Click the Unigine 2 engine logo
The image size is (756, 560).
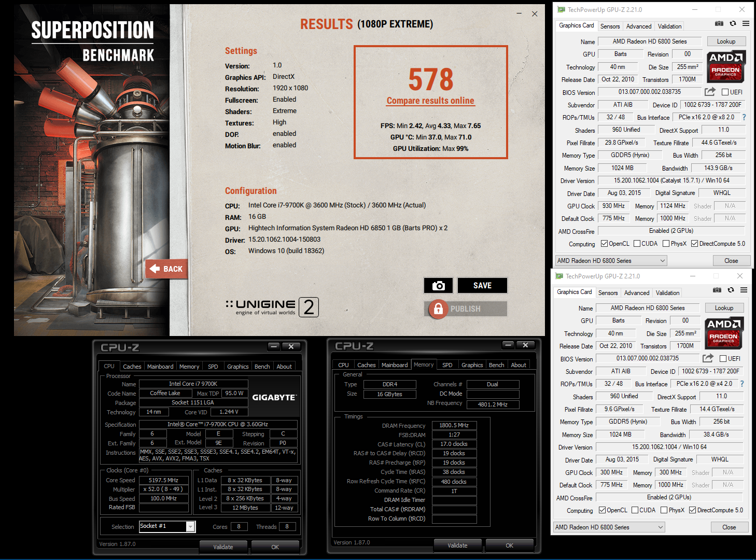(x=272, y=307)
